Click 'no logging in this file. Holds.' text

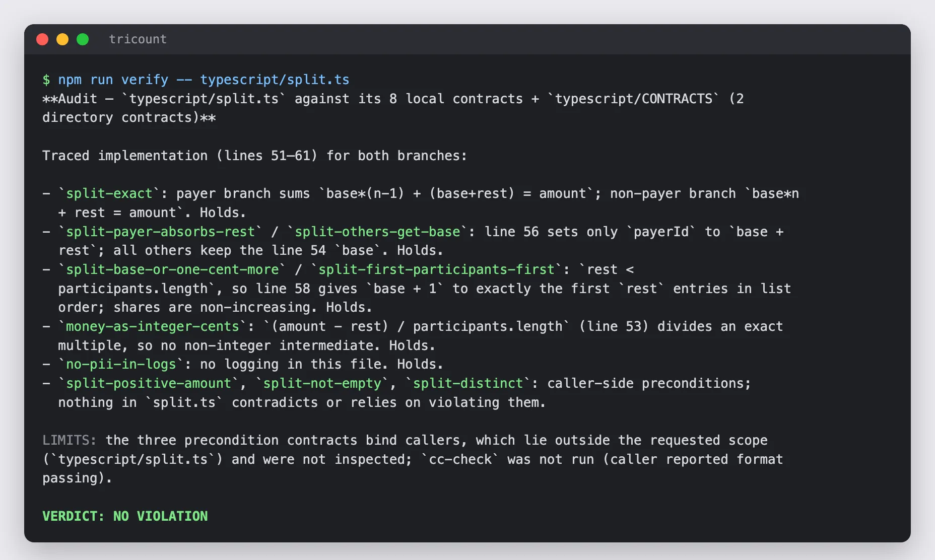point(321,364)
